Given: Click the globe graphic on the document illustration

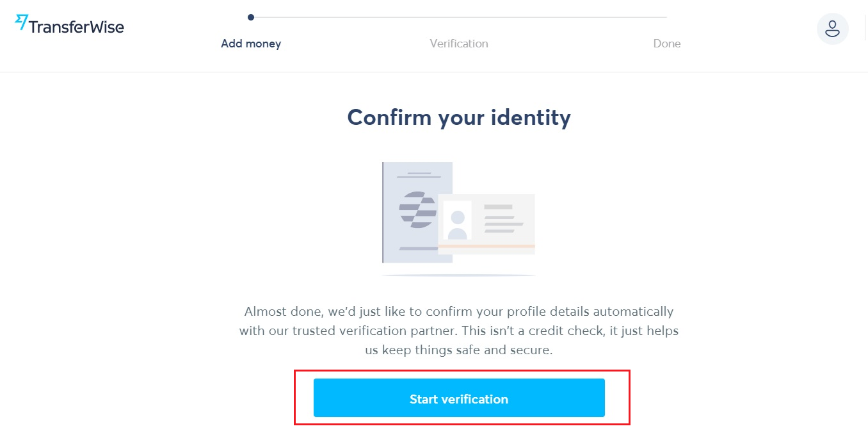Looking at the screenshot, I should (417, 211).
